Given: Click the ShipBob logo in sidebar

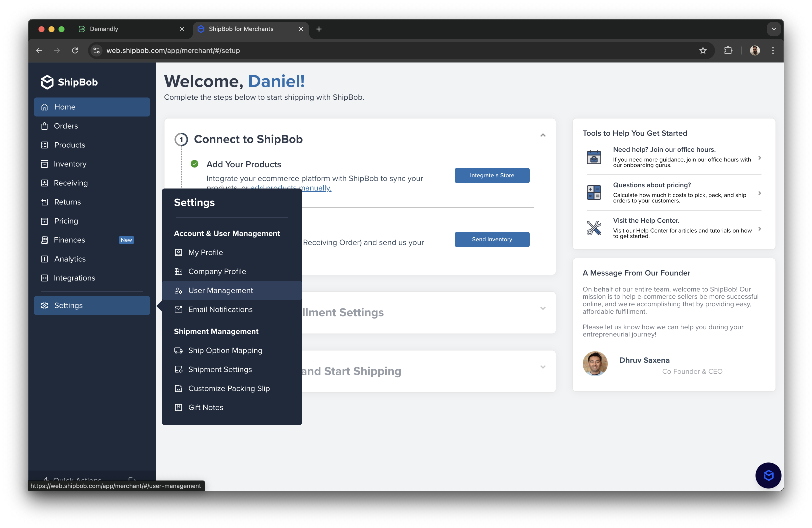Looking at the screenshot, I should (x=69, y=82).
